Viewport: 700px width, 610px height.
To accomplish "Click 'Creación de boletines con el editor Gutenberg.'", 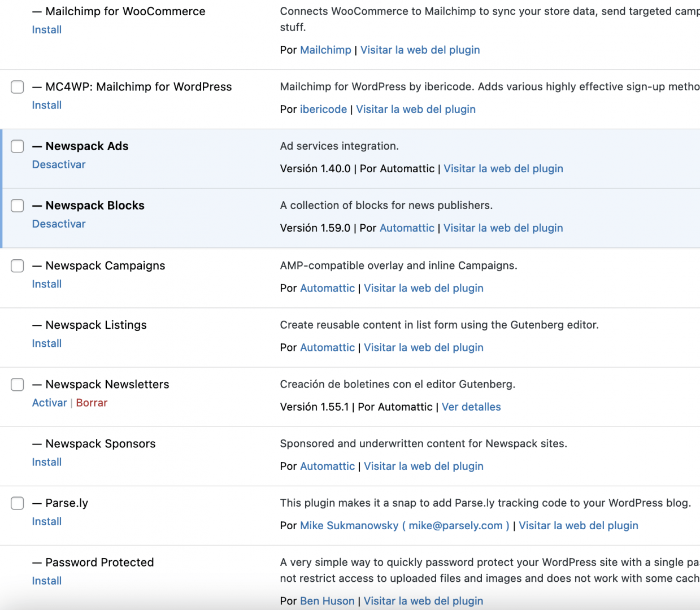I will coord(398,384).
